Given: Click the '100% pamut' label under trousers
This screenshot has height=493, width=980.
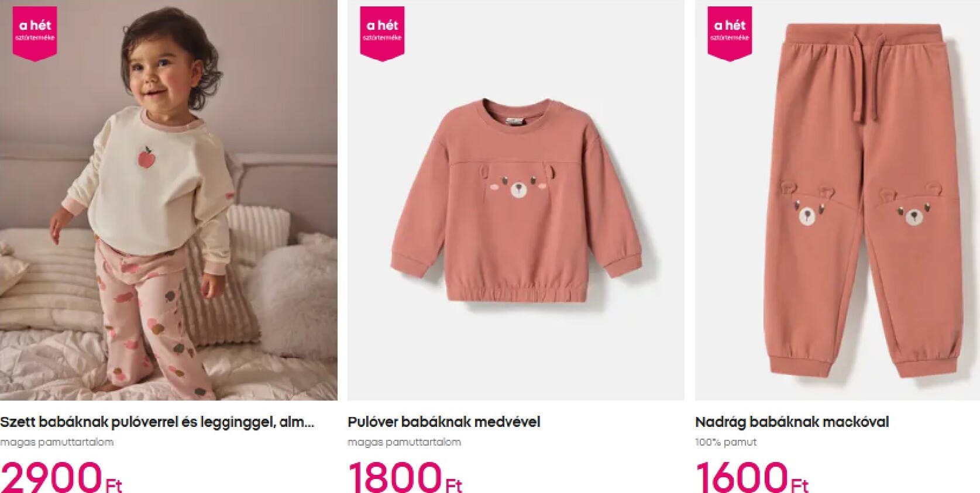Looking at the screenshot, I should [725, 442].
